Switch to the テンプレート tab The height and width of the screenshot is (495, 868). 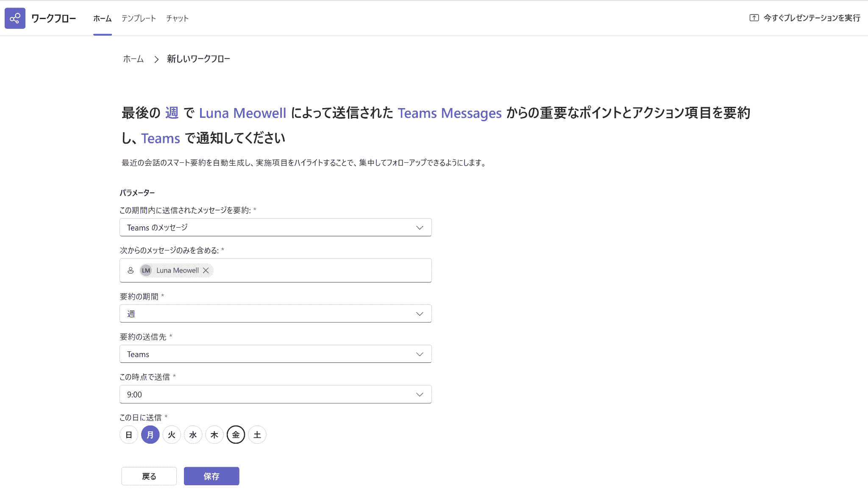click(139, 18)
